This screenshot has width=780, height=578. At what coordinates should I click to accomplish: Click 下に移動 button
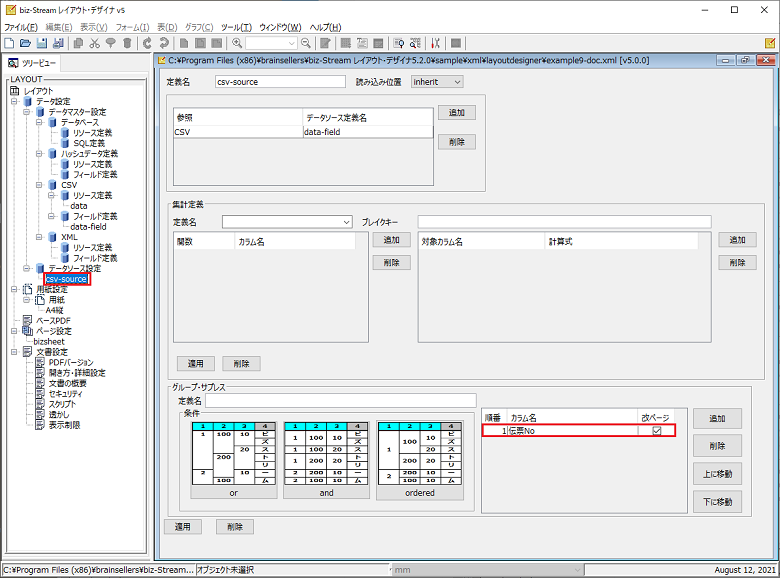pos(717,502)
